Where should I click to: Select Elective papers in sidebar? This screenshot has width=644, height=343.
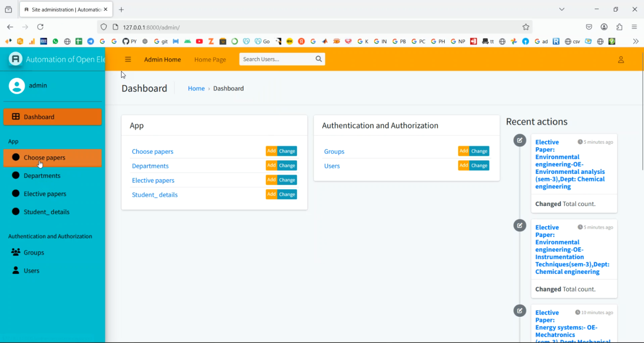[45, 194]
